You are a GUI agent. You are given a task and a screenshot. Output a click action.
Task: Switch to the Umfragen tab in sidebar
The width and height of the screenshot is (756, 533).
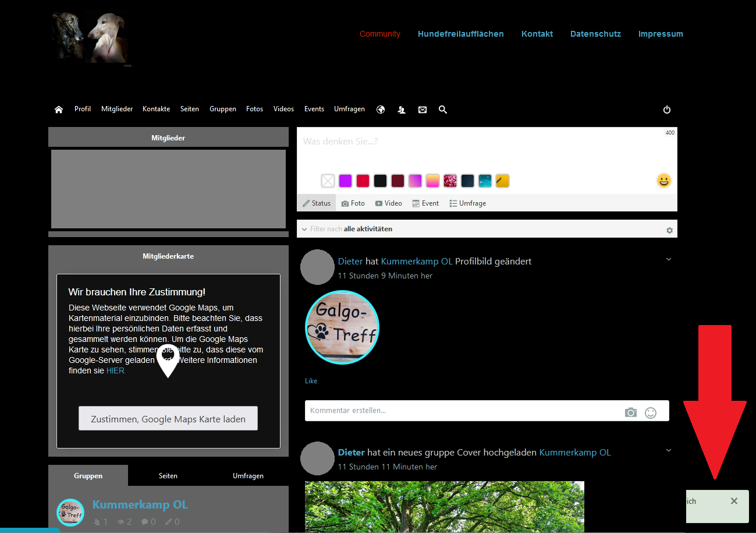(248, 476)
